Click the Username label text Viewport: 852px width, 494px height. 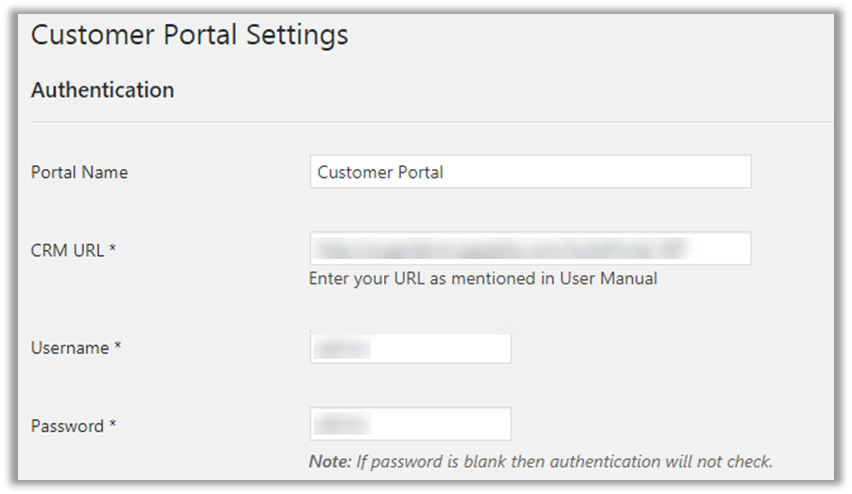[69, 348]
